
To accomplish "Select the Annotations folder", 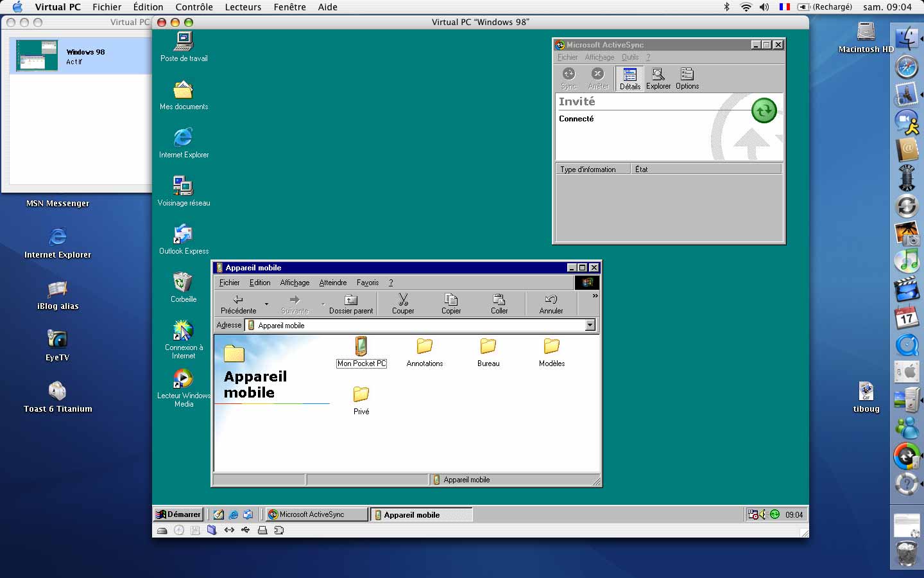I will click(425, 352).
